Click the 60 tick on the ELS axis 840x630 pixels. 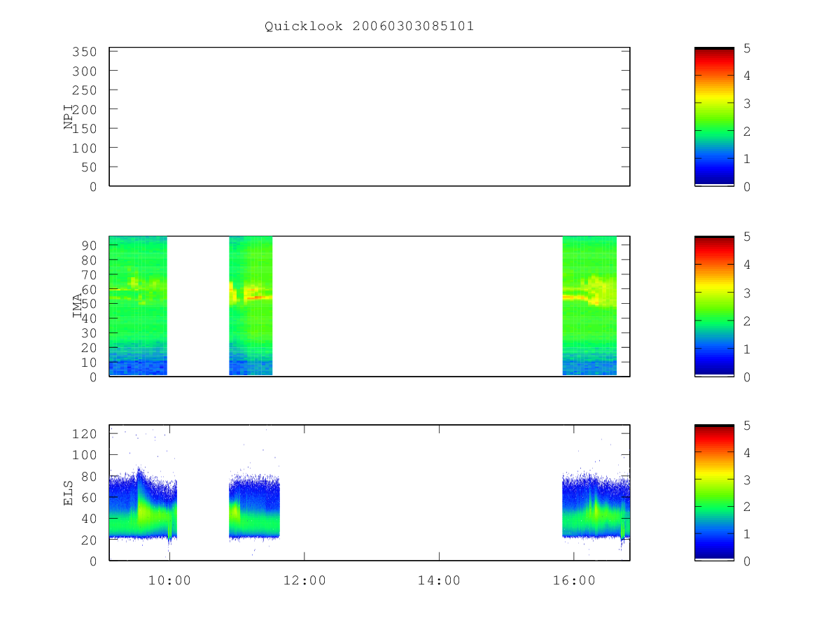coord(90,498)
